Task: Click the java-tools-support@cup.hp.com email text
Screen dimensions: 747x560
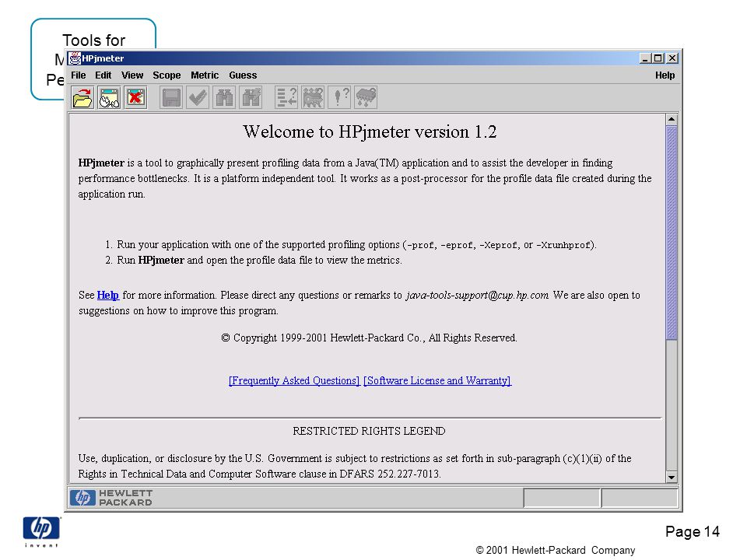Action: (477, 296)
